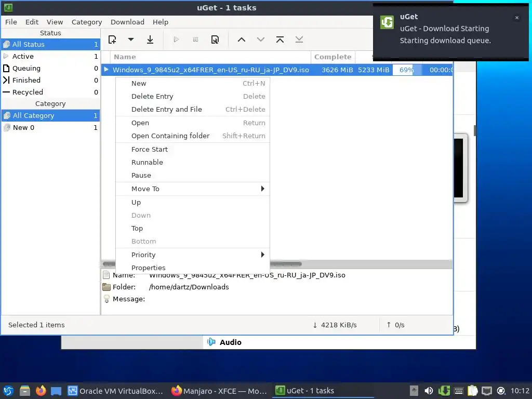
Task: Choose Properties in the context menu
Action: point(193,268)
